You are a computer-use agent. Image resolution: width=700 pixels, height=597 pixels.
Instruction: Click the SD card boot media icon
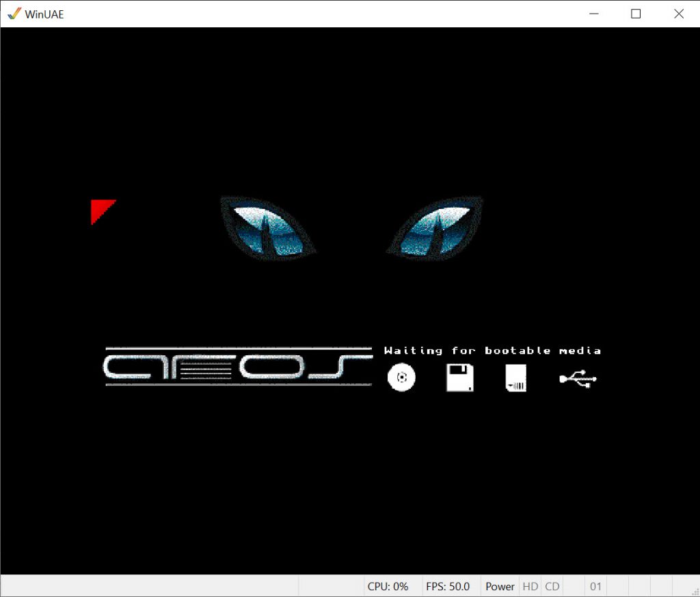point(516,378)
